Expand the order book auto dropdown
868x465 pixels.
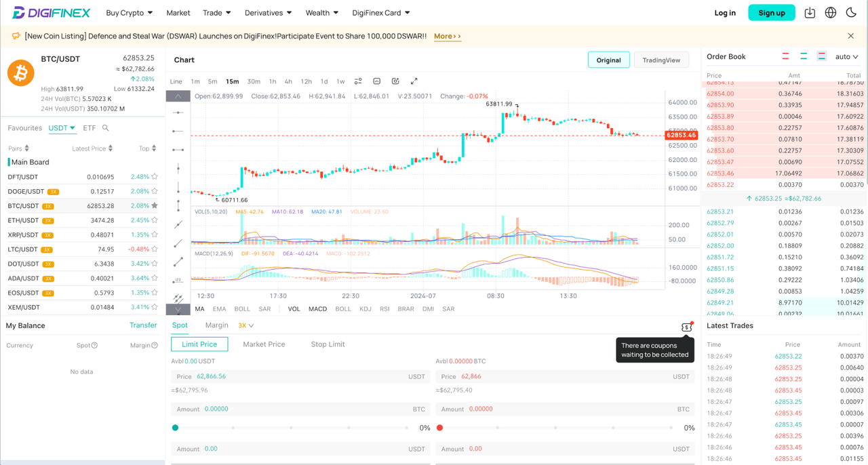pyautogui.click(x=846, y=56)
